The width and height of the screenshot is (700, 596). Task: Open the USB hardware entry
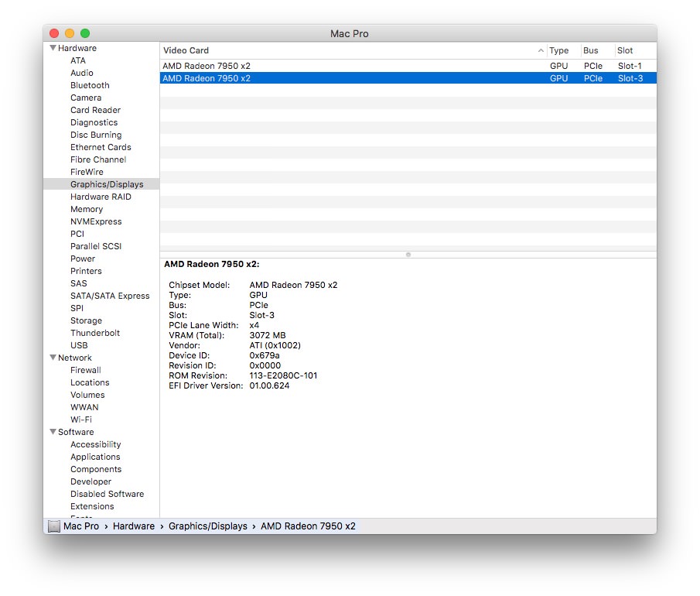(79, 345)
